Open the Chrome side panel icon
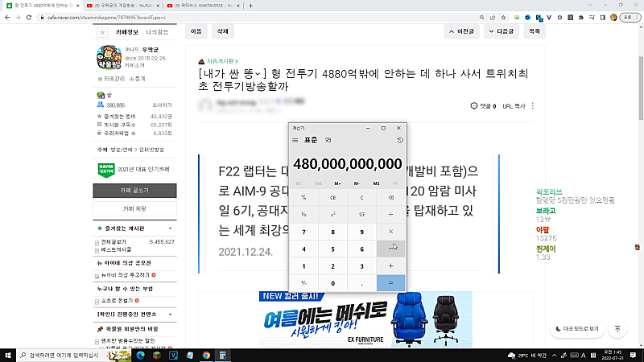The width and height of the screenshot is (644, 362). pyautogui.click(x=602, y=18)
